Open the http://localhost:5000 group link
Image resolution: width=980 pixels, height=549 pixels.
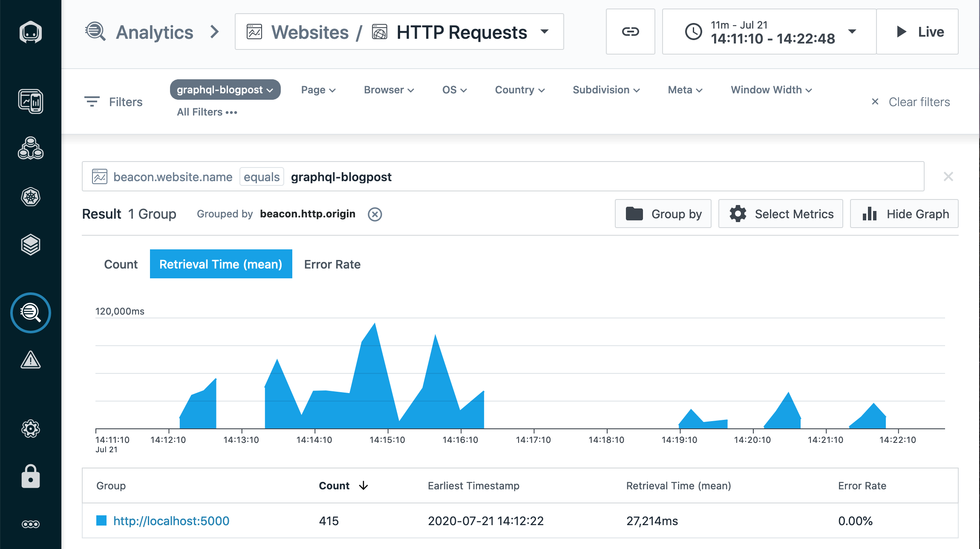pos(171,521)
